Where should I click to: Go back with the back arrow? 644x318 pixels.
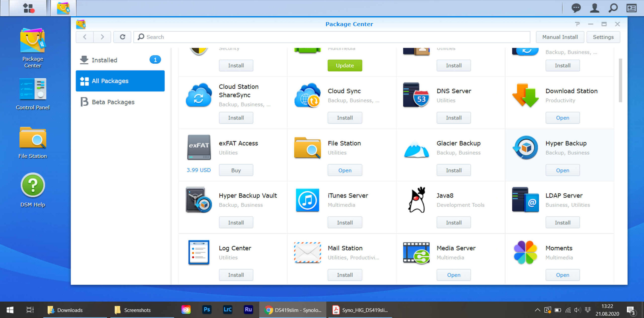(85, 37)
